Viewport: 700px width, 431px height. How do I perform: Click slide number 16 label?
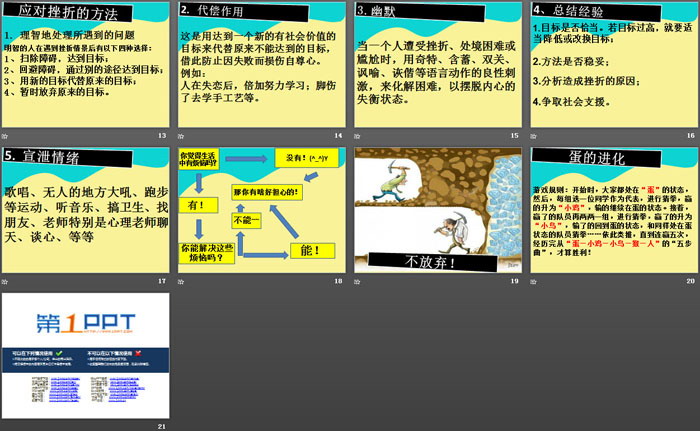pyautogui.click(x=691, y=135)
